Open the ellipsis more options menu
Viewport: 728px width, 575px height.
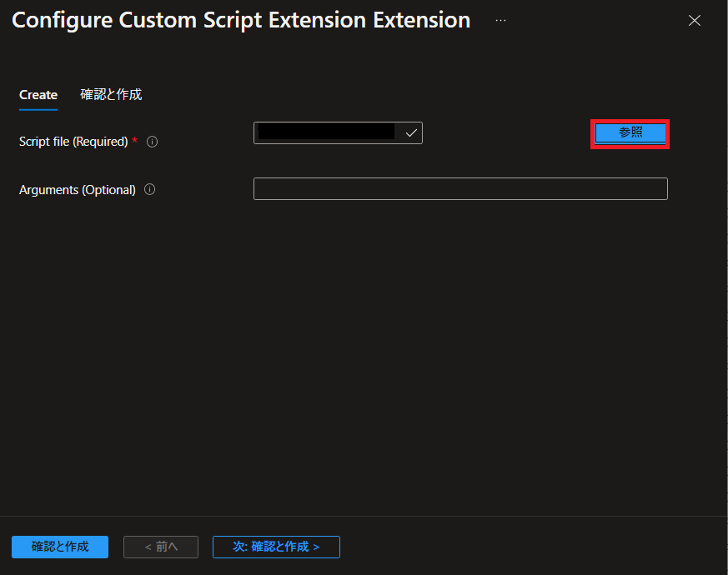point(500,21)
